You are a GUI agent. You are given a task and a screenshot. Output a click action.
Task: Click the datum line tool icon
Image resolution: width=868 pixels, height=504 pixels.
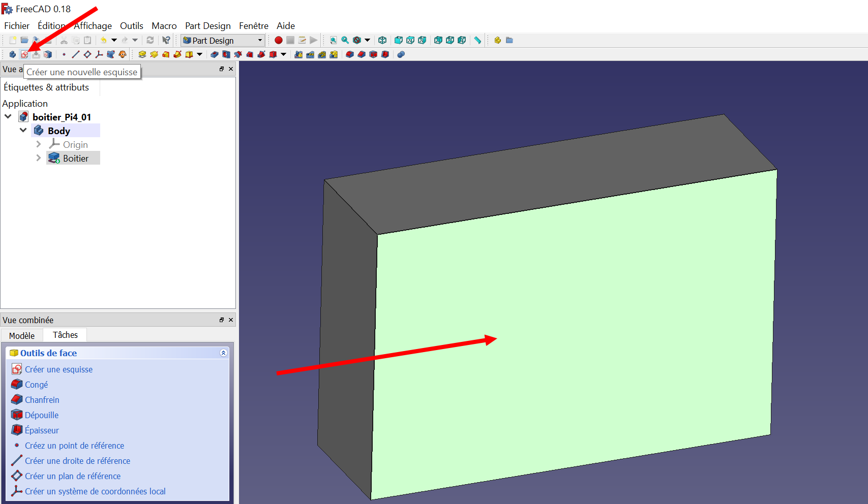coord(76,54)
